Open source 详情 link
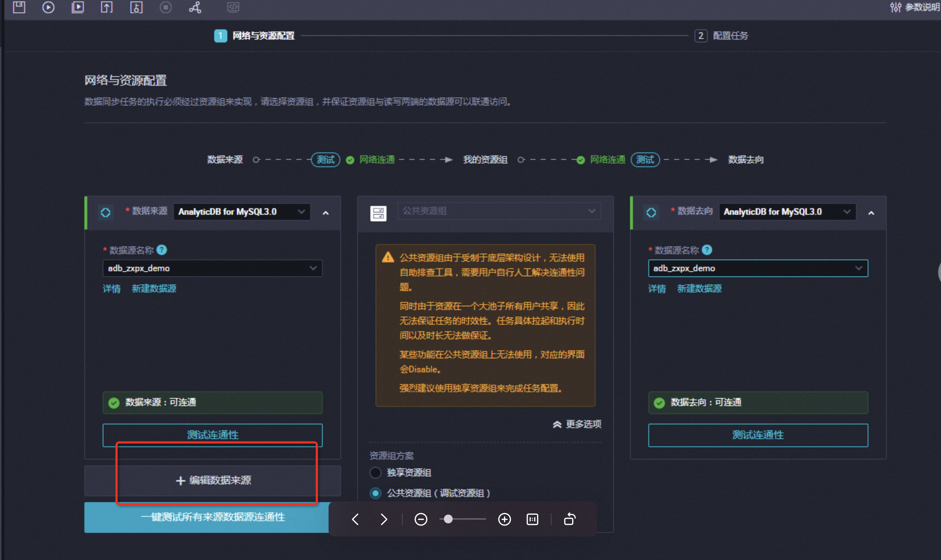 click(x=112, y=289)
